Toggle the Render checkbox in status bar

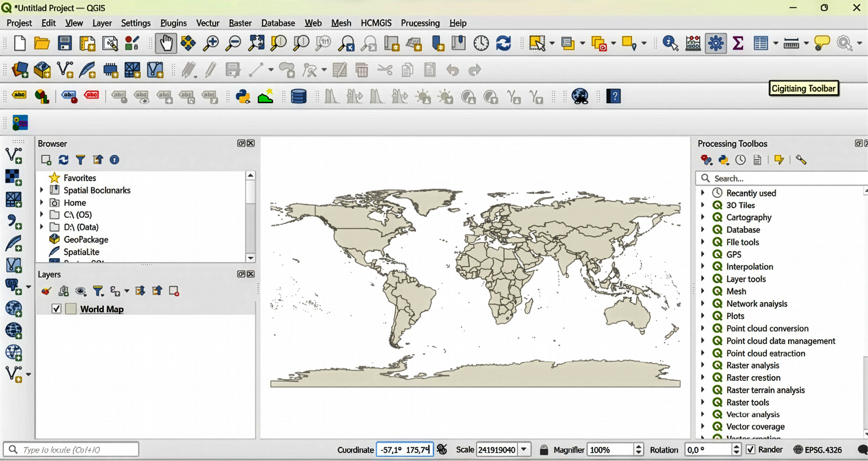click(x=751, y=449)
